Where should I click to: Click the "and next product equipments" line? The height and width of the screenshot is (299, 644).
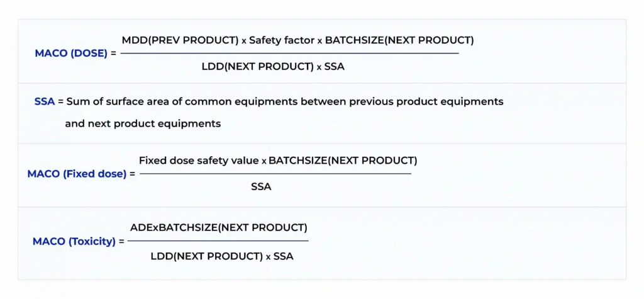click(x=143, y=123)
